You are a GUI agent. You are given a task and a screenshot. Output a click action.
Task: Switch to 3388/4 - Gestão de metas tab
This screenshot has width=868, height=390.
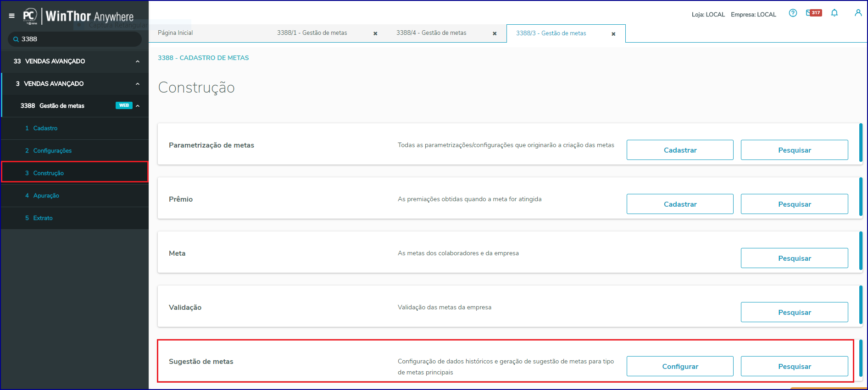click(x=431, y=33)
